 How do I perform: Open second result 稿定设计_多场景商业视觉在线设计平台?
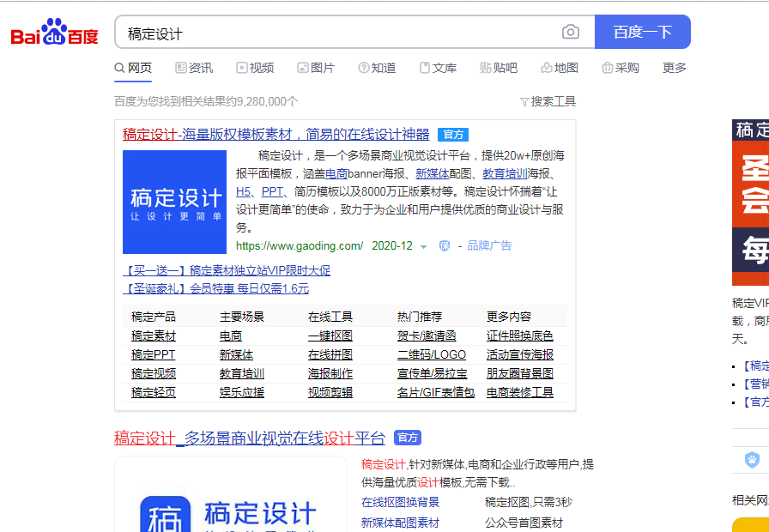(250, 438)
